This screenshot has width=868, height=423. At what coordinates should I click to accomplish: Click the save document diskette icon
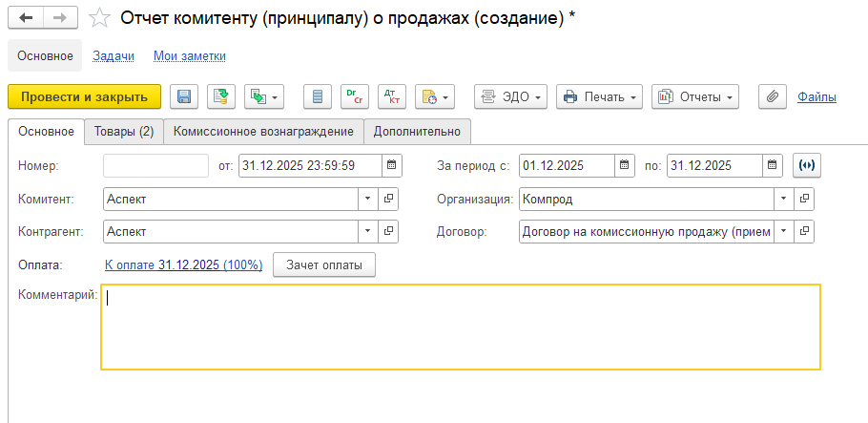[184, 96]
